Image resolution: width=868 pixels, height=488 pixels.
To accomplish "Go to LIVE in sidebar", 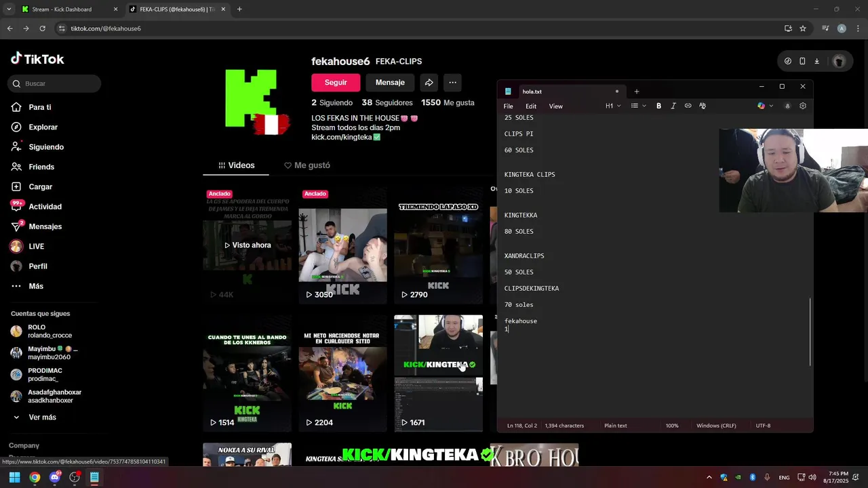I will pos(28,247).
